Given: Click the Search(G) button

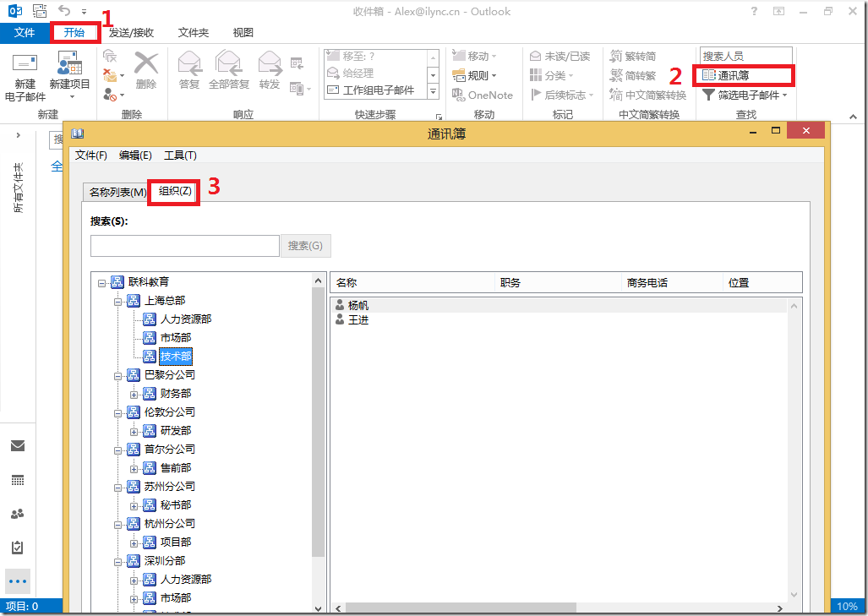Looking at the screenshot, I should [306, 246].
